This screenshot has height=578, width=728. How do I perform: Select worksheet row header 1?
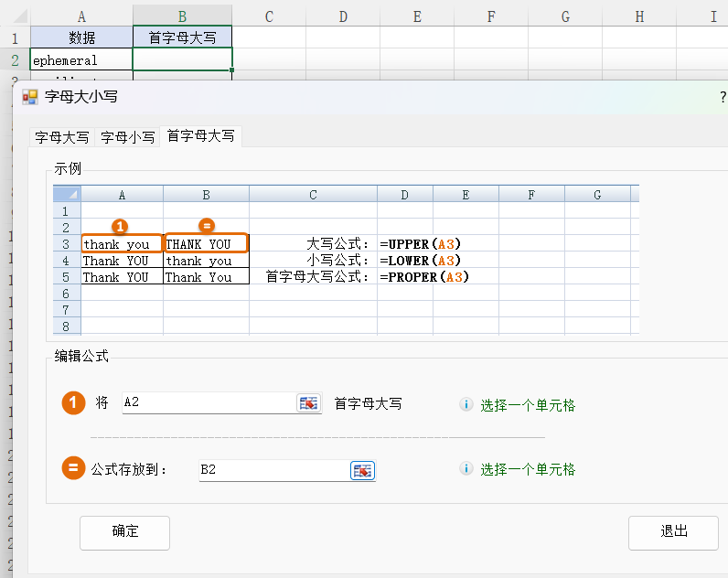tap(15, 37)
